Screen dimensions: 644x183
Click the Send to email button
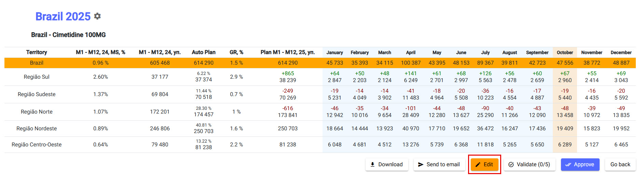click(x=439, y=165)
